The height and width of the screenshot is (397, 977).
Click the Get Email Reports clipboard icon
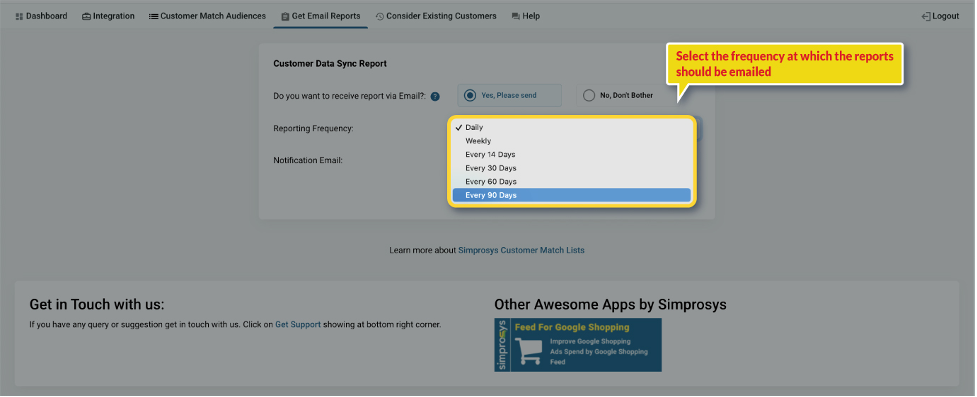coord(285,16)
